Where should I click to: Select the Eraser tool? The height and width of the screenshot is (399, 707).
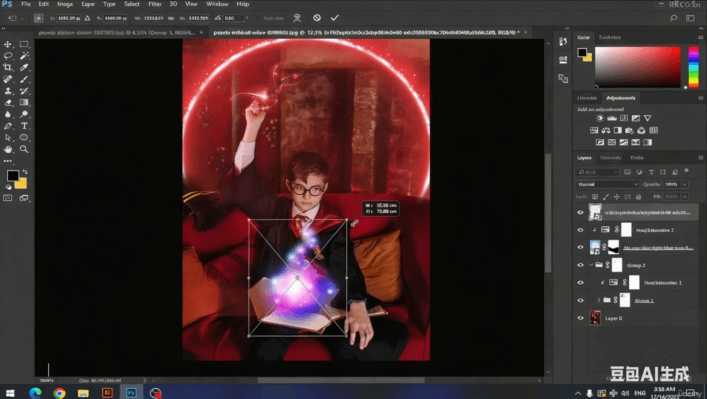(x=8, y=103)
